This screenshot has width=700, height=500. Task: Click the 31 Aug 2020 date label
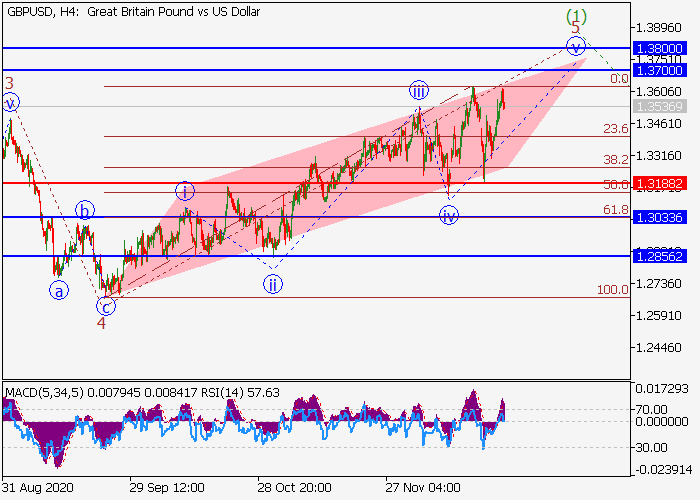click(x=38, y=487)
